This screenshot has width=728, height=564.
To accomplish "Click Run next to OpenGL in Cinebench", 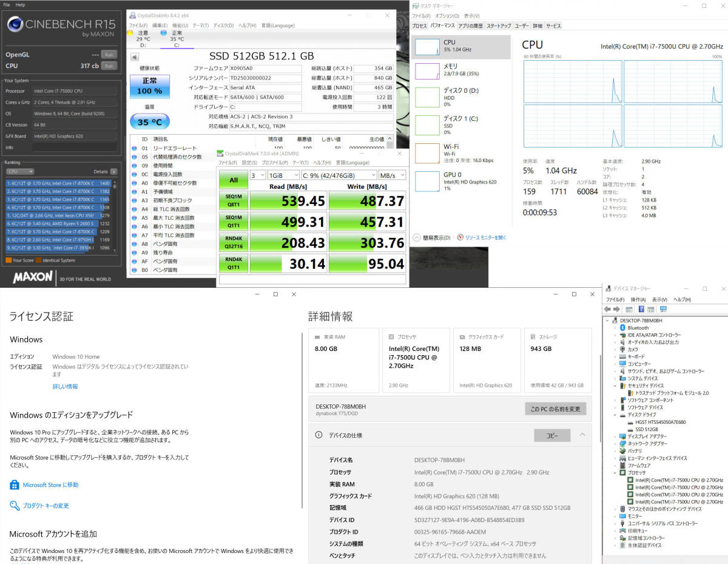I will click(109, 54).
